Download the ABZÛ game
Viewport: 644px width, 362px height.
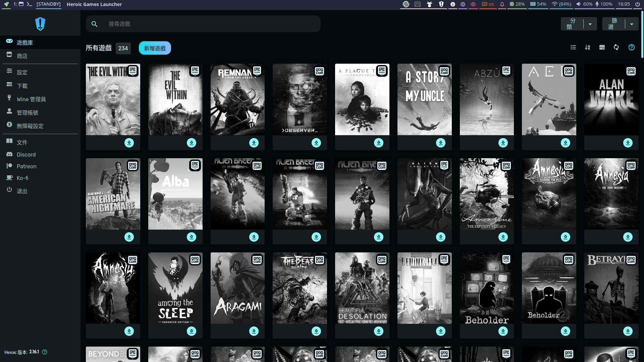503,143
